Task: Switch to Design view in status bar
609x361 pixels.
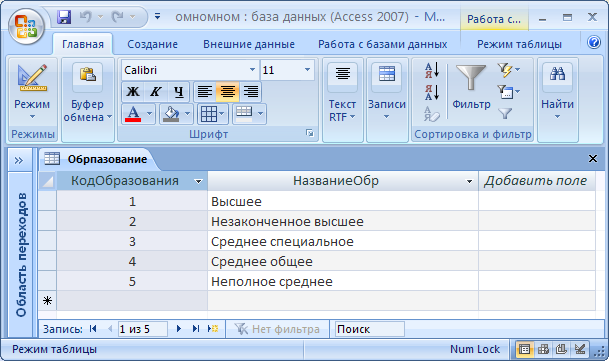Action: (x=580, y=349)
